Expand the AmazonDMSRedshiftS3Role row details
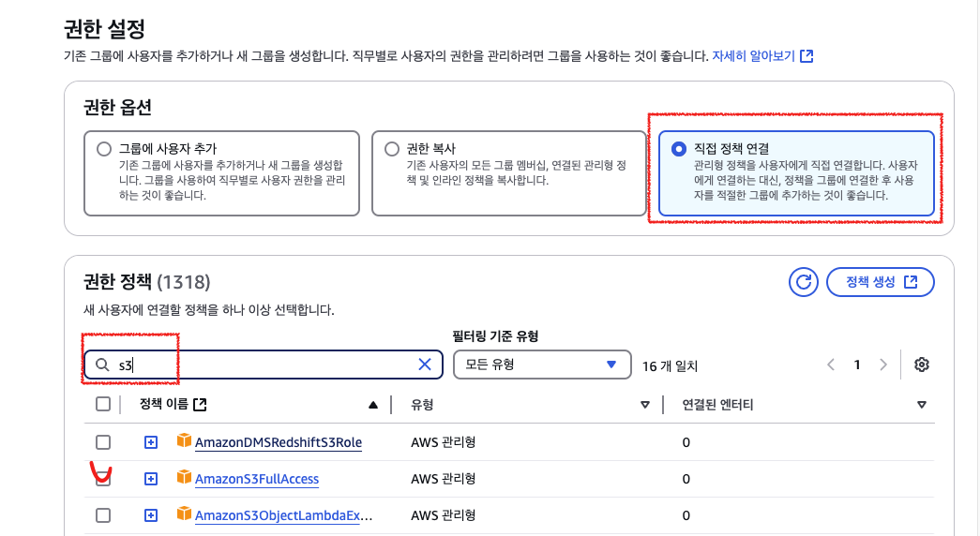 click(x=151, y=442)
